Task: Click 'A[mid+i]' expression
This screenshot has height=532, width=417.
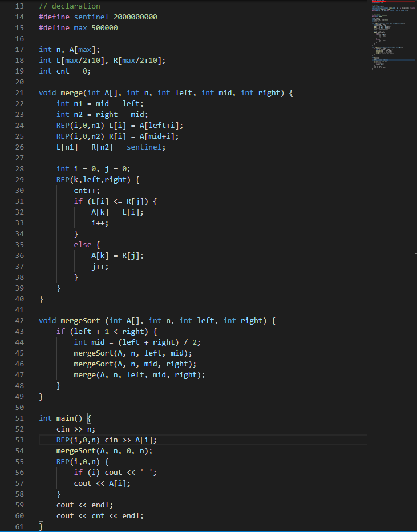Action: (157, 136)
